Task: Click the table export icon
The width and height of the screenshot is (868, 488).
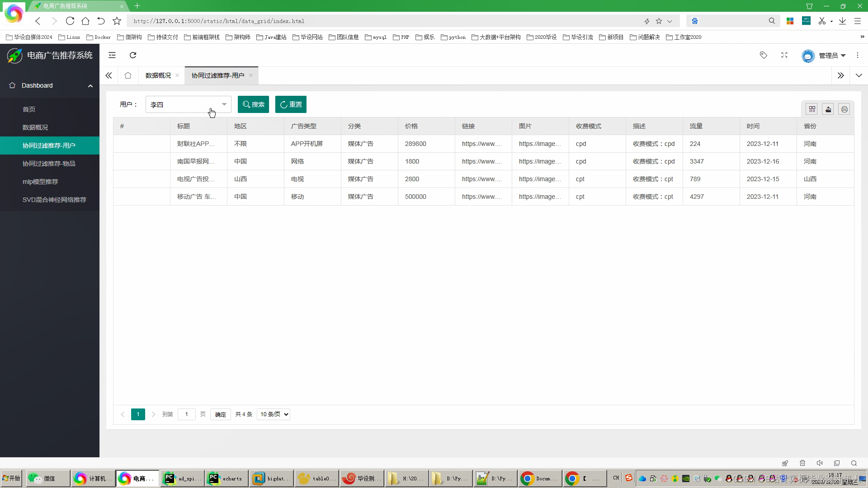Action: pyautogui.click(x=828, y=109)
